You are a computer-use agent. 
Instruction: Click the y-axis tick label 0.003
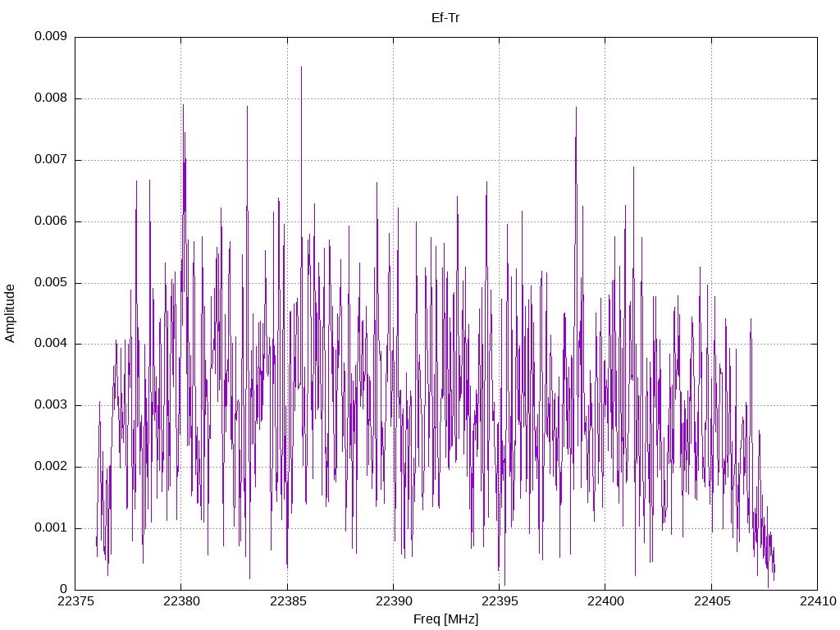point(51,405)
